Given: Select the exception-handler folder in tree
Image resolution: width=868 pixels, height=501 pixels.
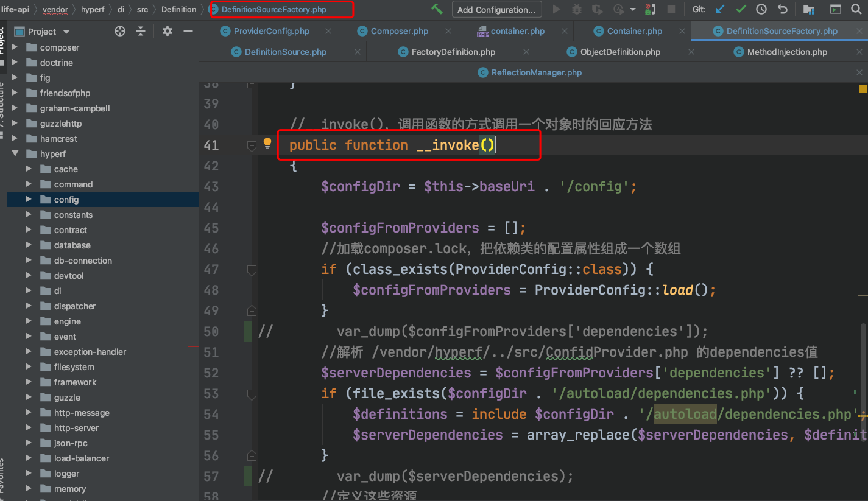Looking at the screenshot, I should coord(90,352).
